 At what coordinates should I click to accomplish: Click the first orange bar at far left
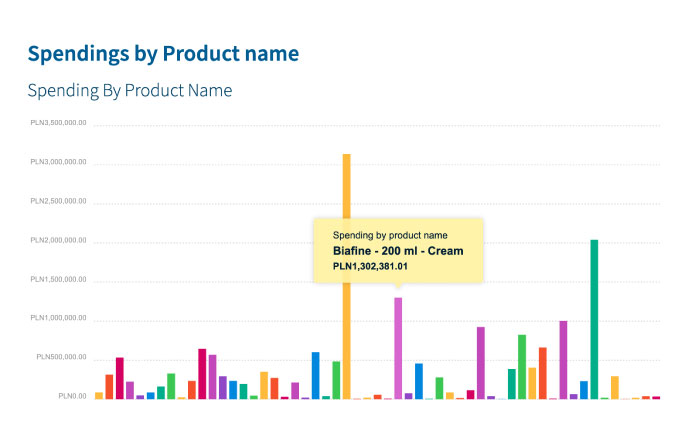pyautogui.click(x=99, y=395)
